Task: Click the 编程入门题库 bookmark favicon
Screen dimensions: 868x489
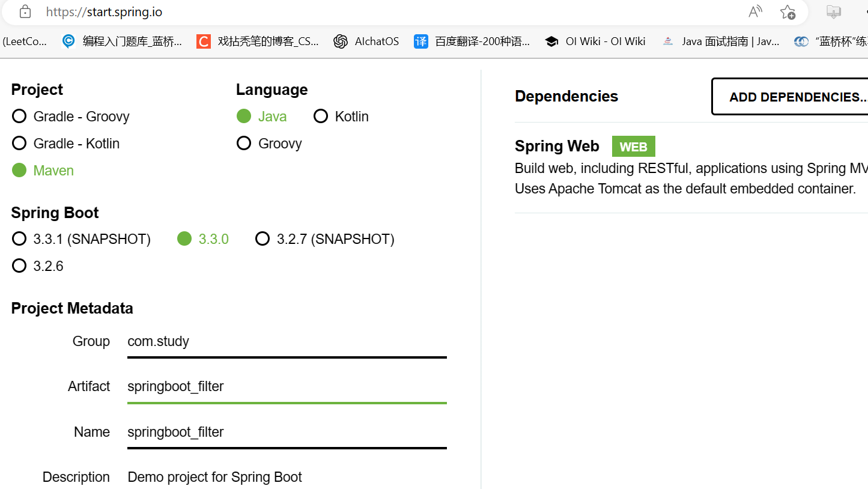Action: pyautogui.click(x=67, y=41)
